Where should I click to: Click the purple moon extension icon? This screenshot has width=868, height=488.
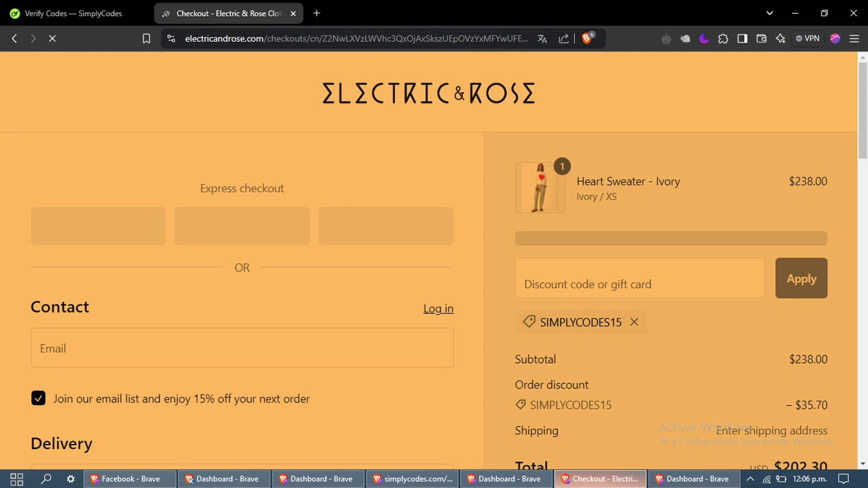pyautogui.click(x=704, y=39)
